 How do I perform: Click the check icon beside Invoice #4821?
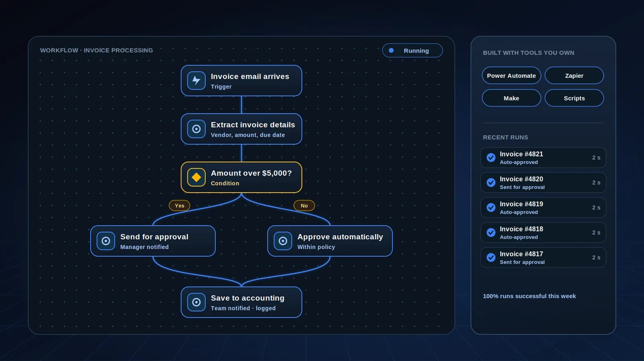tap(491, 158)
